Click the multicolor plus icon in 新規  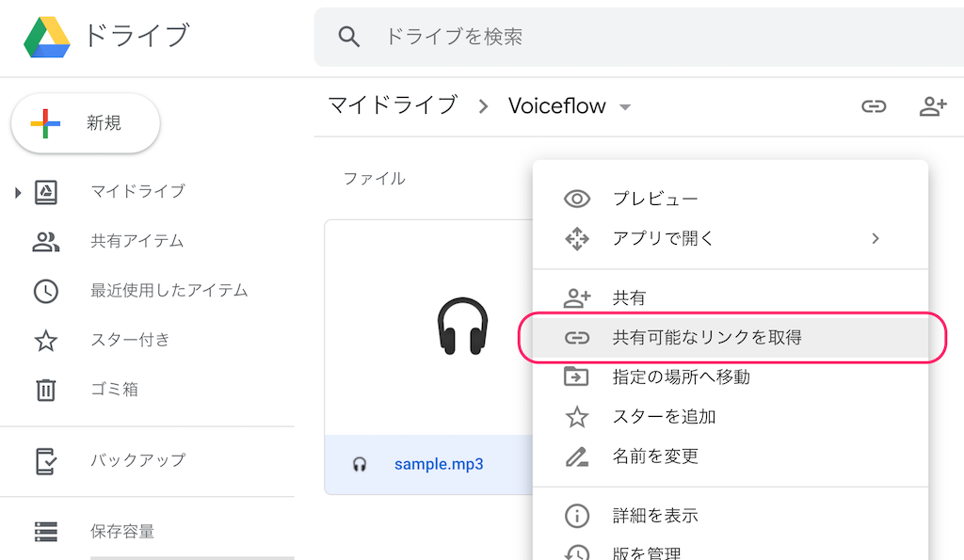(x=45, y=123)
